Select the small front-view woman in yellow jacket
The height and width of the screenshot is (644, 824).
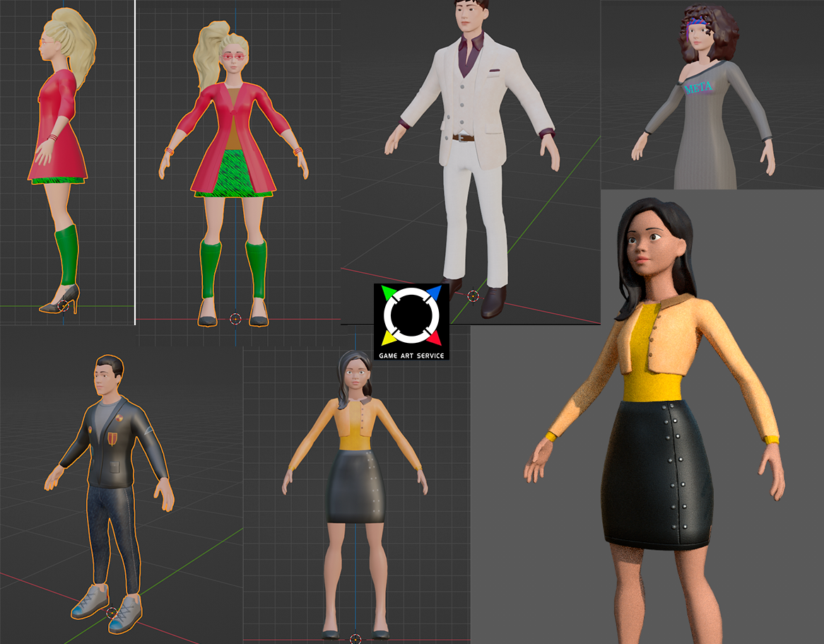(x=355, y=481)
